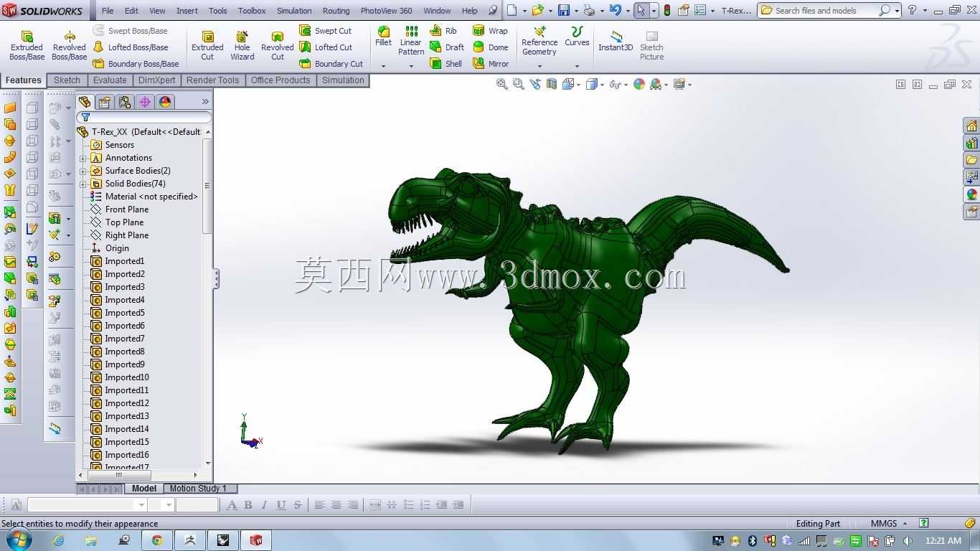The width and height of the screenshot is (980, 551).
Task: Click the Wrap feature tool
Action: [x=491, y=31]
